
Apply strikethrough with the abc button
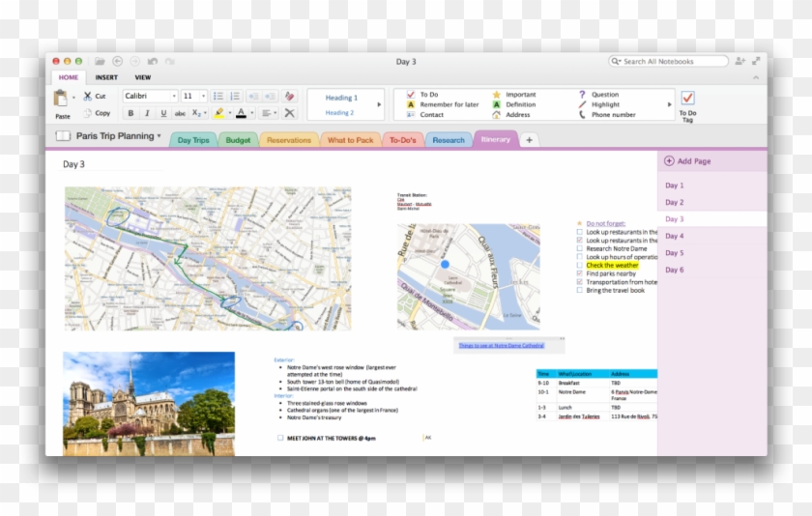pos(180,113)
